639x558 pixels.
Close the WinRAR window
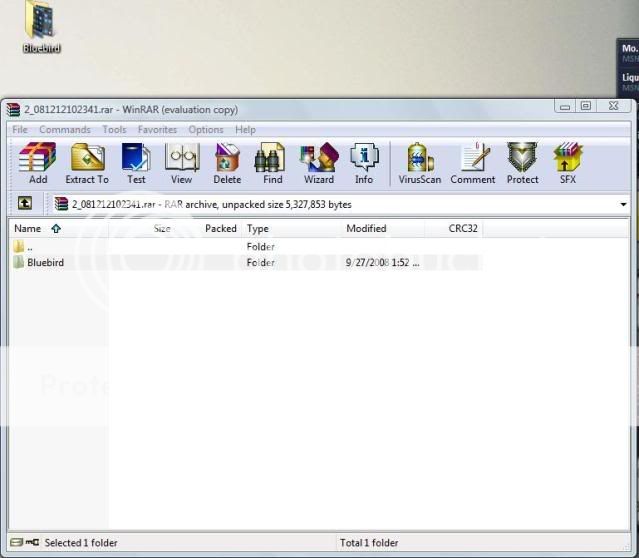(613, 106)
